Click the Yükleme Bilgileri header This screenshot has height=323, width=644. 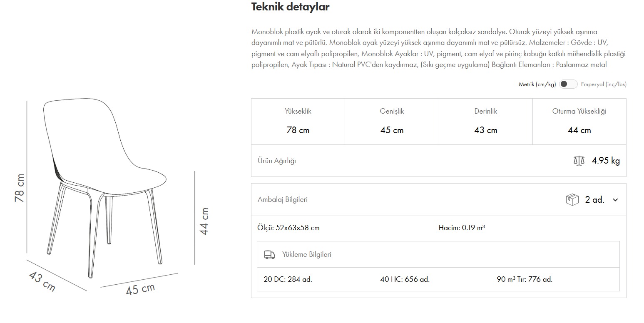(307, 254)
